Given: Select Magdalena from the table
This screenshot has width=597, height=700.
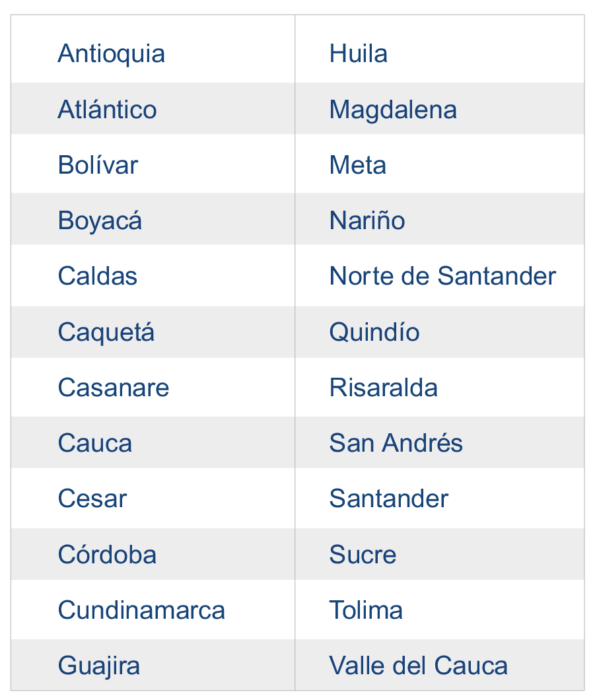Looking at the screenshot, I should (393, 110).
